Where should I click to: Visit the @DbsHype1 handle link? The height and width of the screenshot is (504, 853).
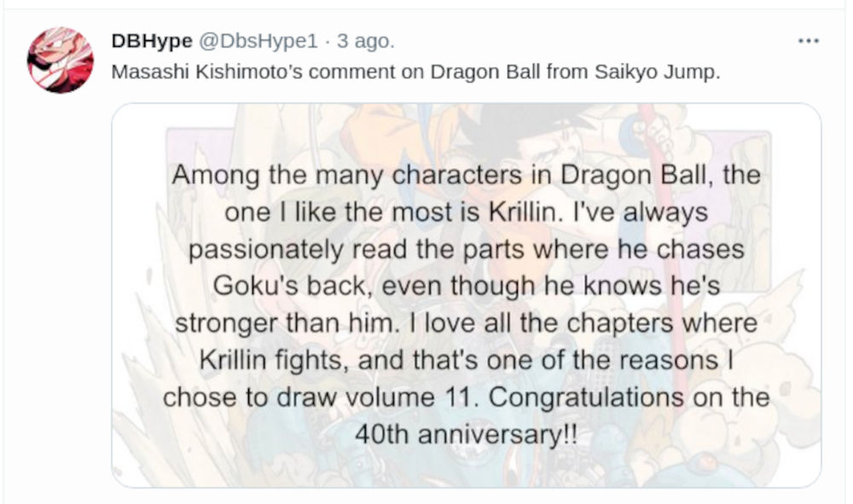coord(260,41)
